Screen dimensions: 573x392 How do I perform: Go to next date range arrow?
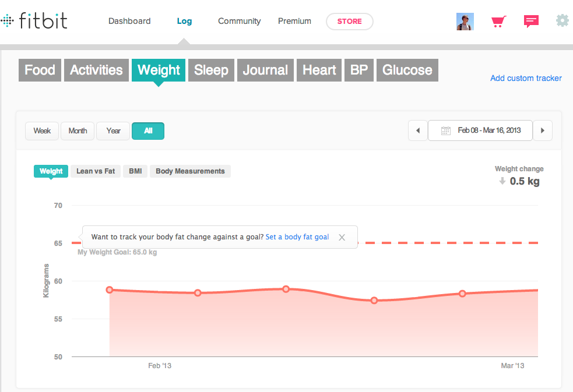543,130
